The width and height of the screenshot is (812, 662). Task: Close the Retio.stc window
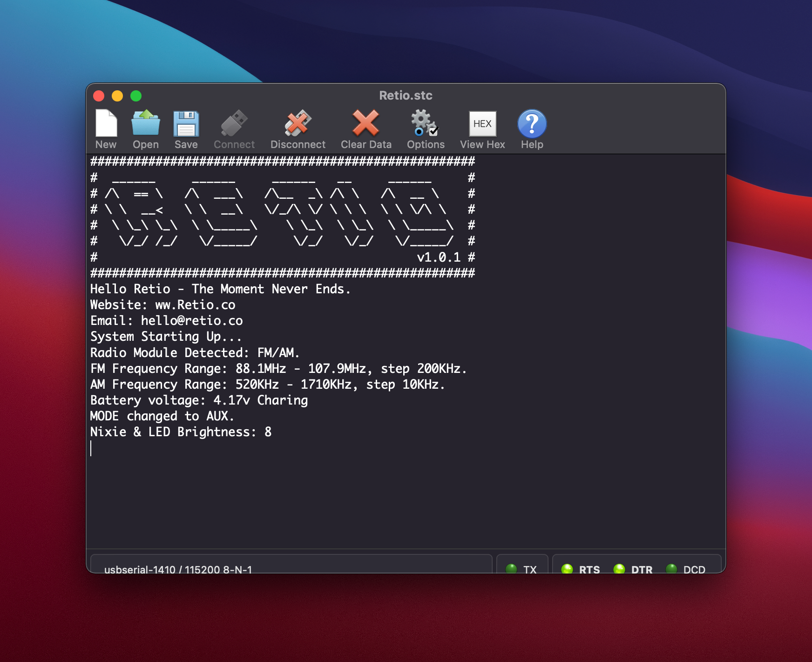pos(99,96)
